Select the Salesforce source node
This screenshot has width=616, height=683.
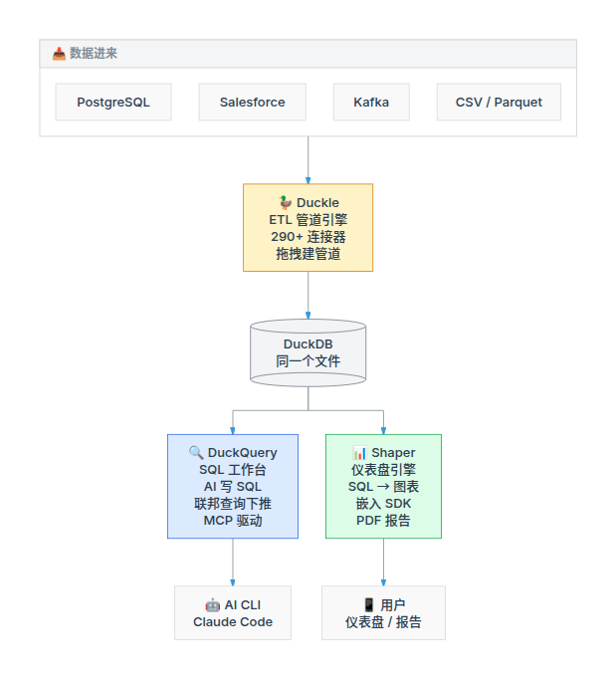(x=253, y=102)
